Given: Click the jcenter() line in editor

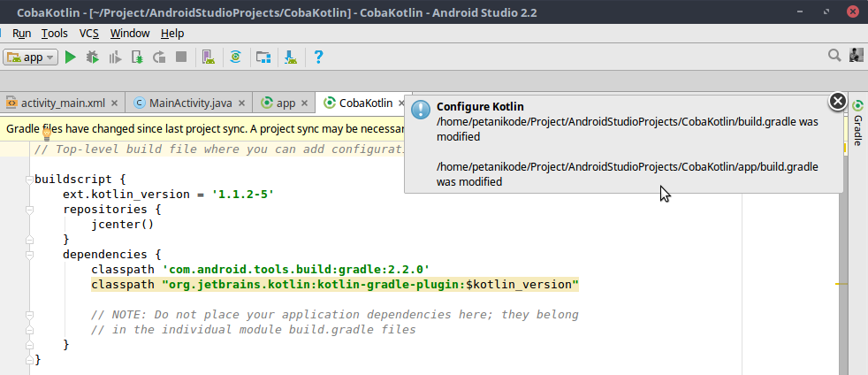Looking at the screenshot, I should (x=122, y=225).
